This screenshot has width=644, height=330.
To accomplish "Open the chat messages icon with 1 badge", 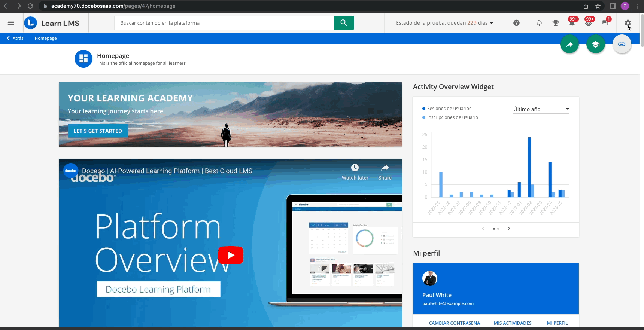I will 605,23.
